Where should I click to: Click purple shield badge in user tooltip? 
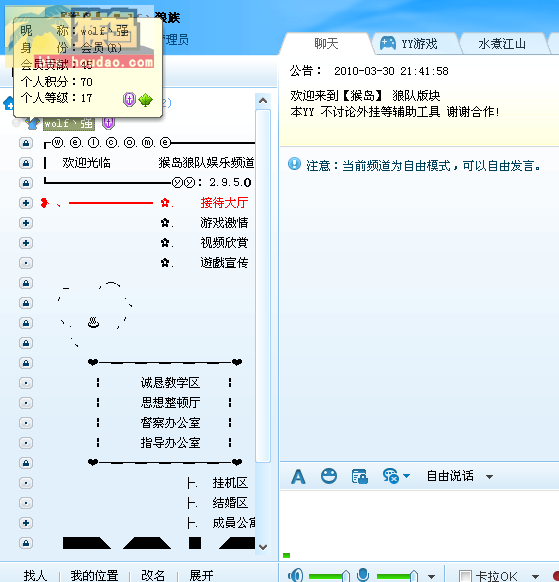coord(129,99)
